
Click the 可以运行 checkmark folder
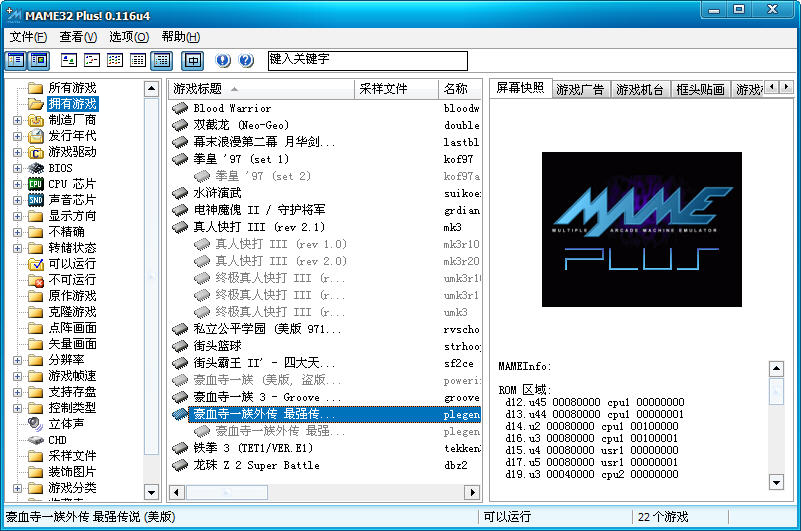point(36,264)
